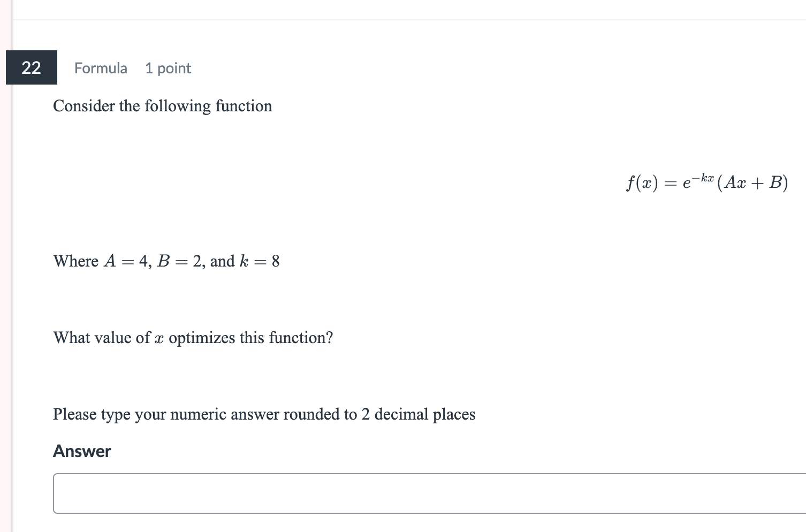
Task: Click the pink vertical strip on the left edge
Action: pos(4,268)
